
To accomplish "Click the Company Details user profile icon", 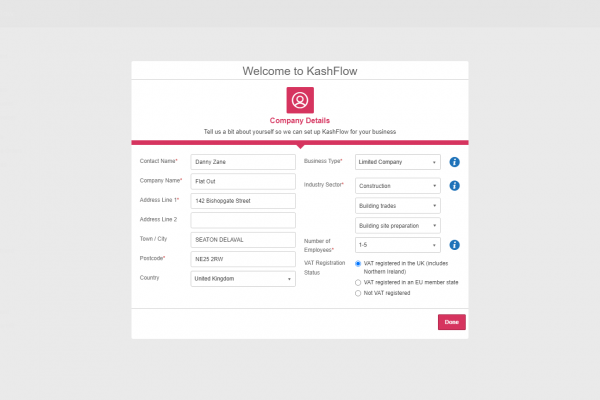I will point(300,100).
